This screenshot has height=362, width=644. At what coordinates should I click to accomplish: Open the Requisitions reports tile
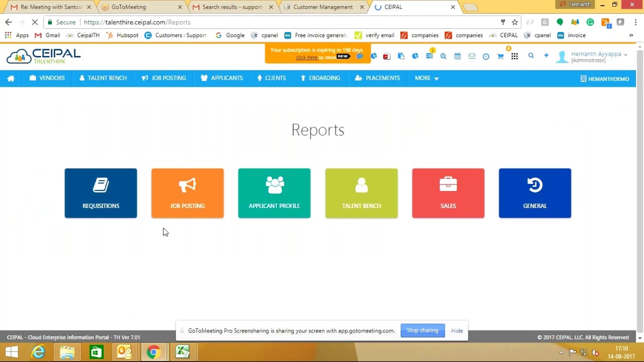pos(101,193)
